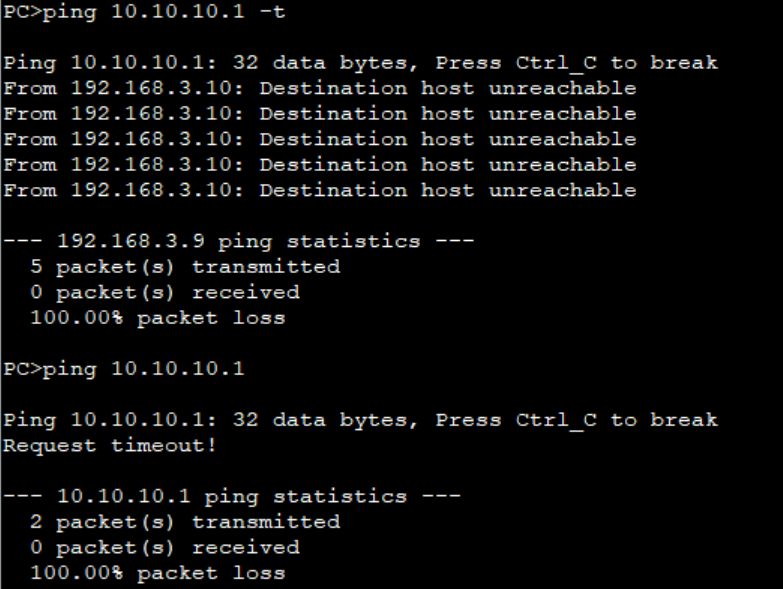The width and height of the screenshot is (783, 589).
Task: Click "100.00% packet loss" under the 192.168.3.9 statistics
Action: [158, 318]
